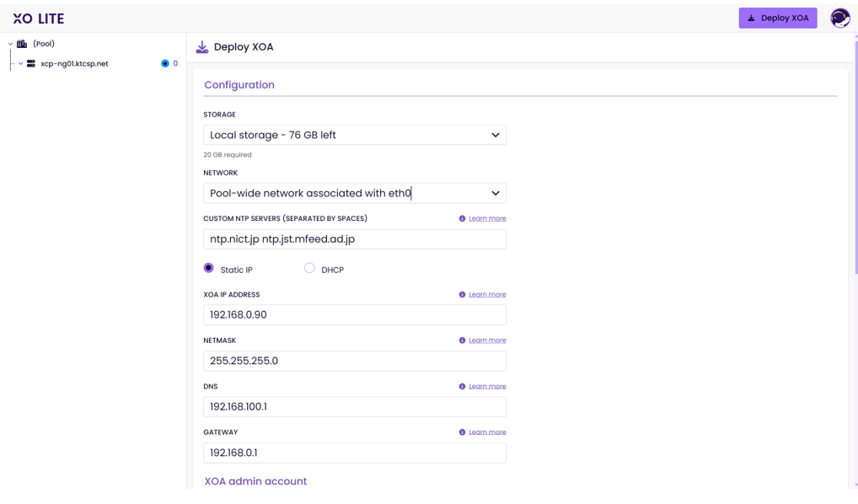Click the XO LITE logo
858x504 pixels.
tap(39, 19)
